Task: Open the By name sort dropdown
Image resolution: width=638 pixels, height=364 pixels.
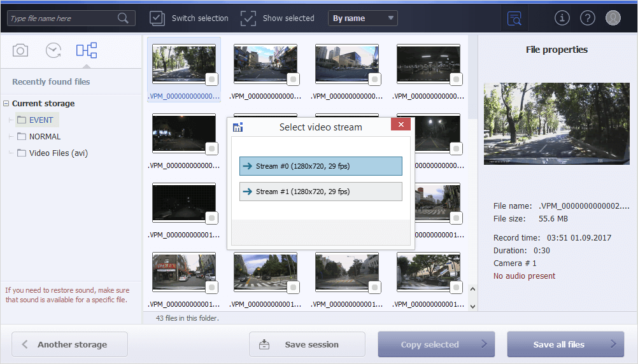Action: (363, 18)
